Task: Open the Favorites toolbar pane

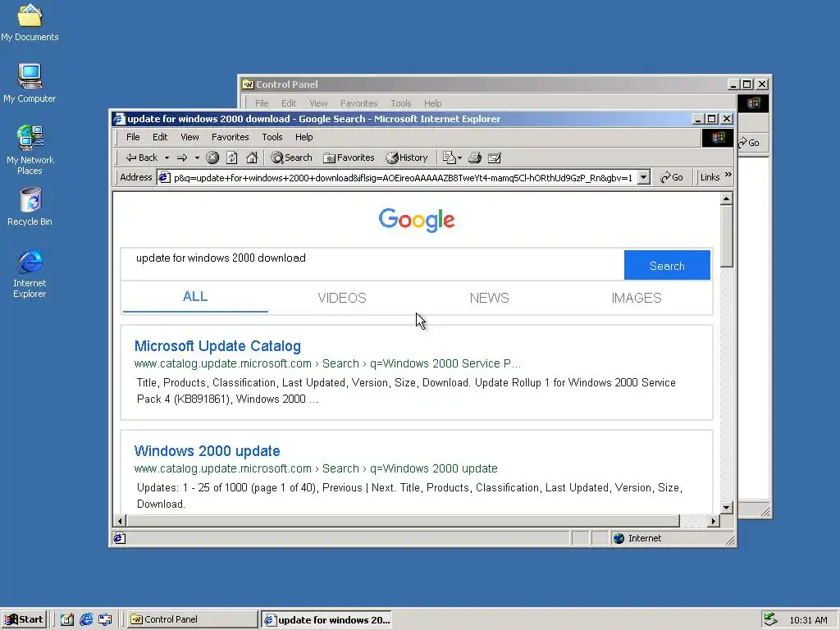Action: point(349,157)
